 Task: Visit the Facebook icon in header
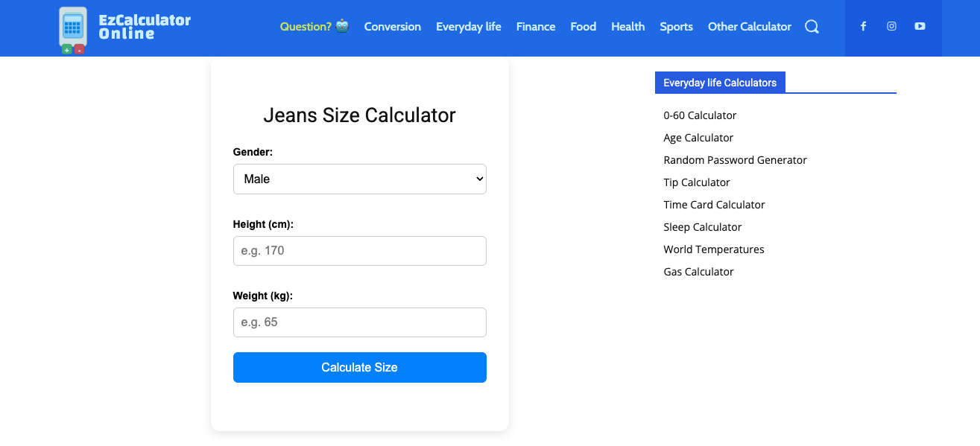pyautogui.click(x=863, y=26)
